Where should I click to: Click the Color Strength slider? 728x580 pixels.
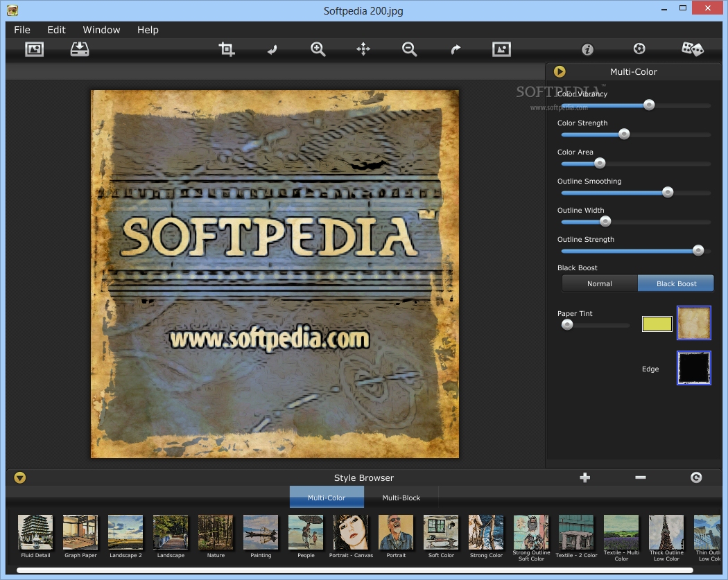(x=636, y=134)
